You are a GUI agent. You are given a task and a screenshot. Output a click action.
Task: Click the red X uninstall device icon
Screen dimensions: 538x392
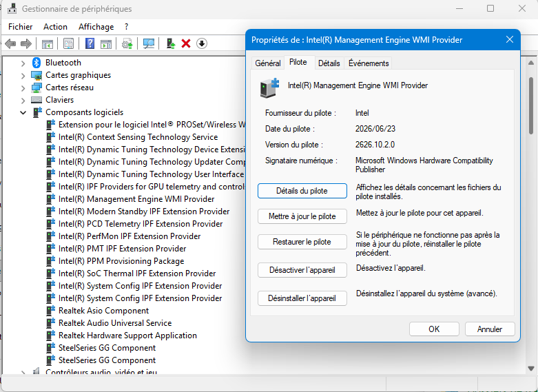coord(186,43)
